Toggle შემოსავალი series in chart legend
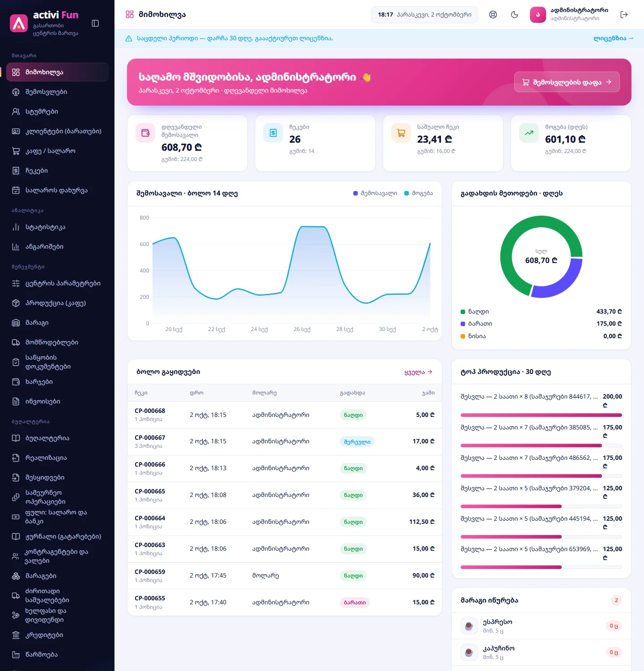 (375, 193)
